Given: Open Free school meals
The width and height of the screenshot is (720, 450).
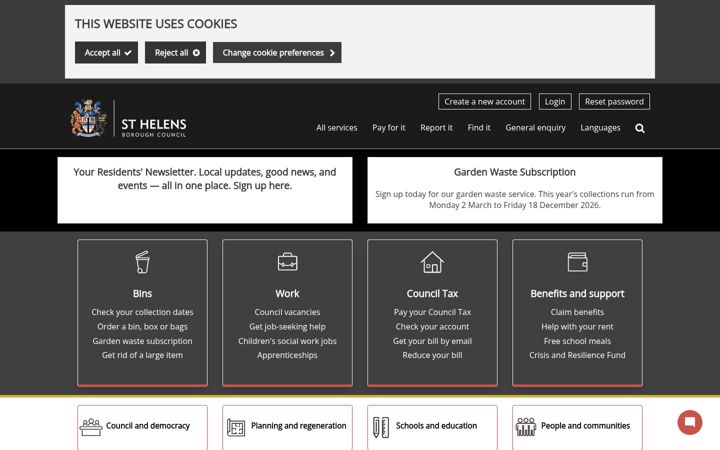Looking at the screenshot, I should [x=577, y=341].
